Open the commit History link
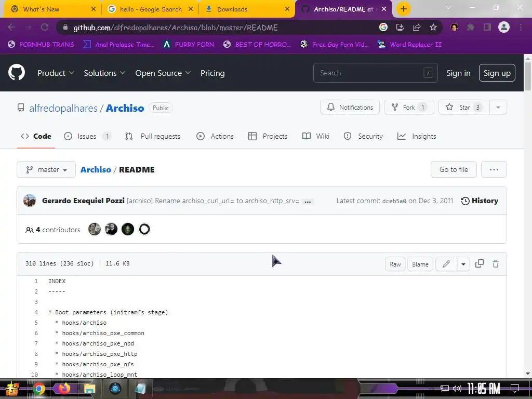This screenshot has height=399, width=532. point(480,201)
